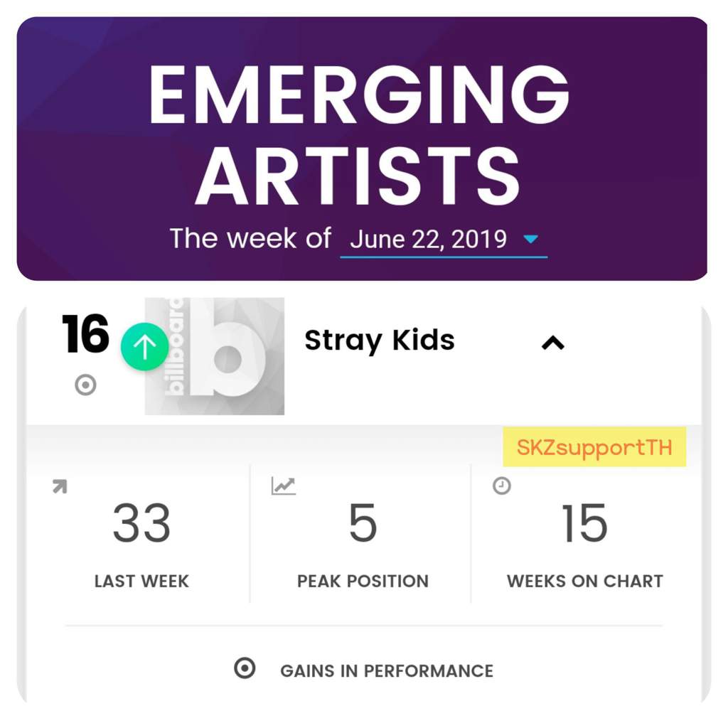Open the Stray Kids artist link
This screenshot has height=728, width=728.
tap(380, 341)
